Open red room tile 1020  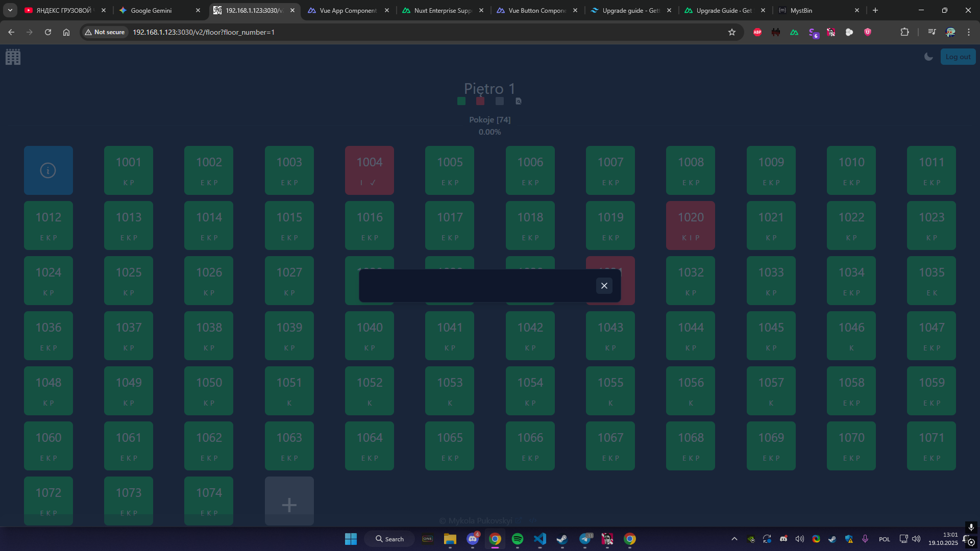pyautogui.click(x=691, y=226)
